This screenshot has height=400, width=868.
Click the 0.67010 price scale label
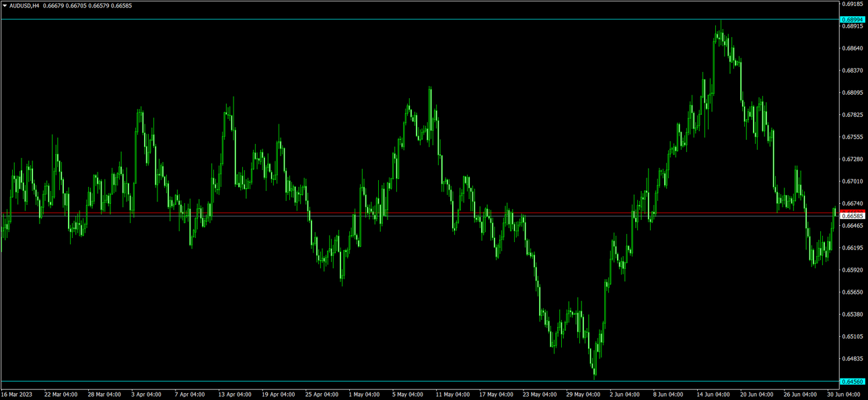pos(853,182)
